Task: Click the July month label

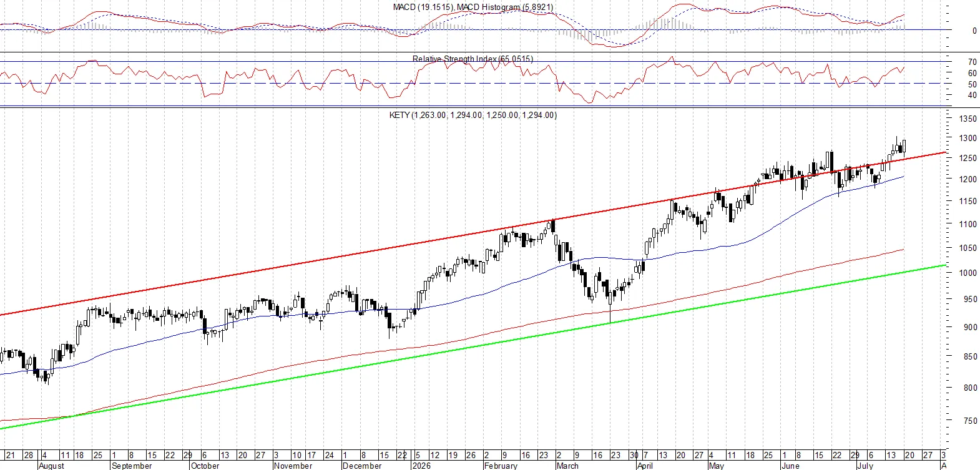Action: (x=865, y=466)
